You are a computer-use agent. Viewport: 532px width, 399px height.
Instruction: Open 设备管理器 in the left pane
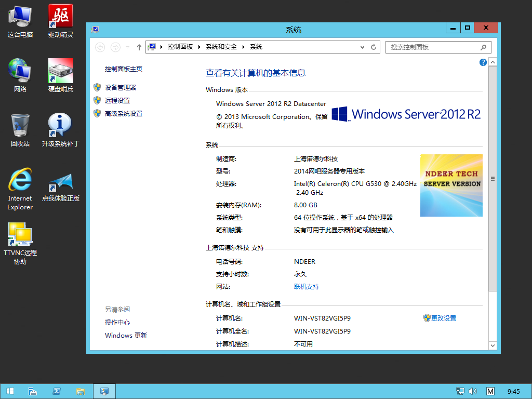click(x=121, y=88)
